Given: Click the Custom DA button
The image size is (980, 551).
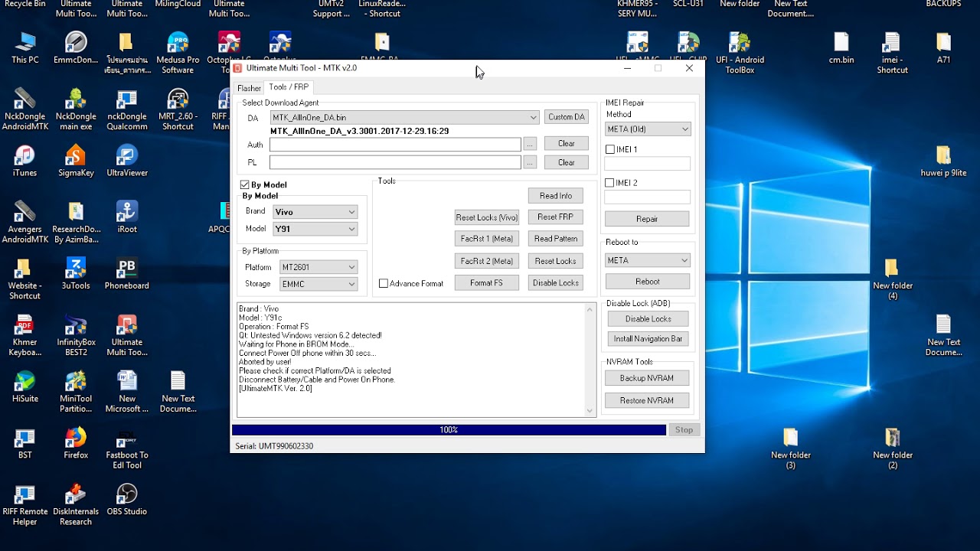Looking at the screenshot, I should pyautogui.click(x=567, y=117).
